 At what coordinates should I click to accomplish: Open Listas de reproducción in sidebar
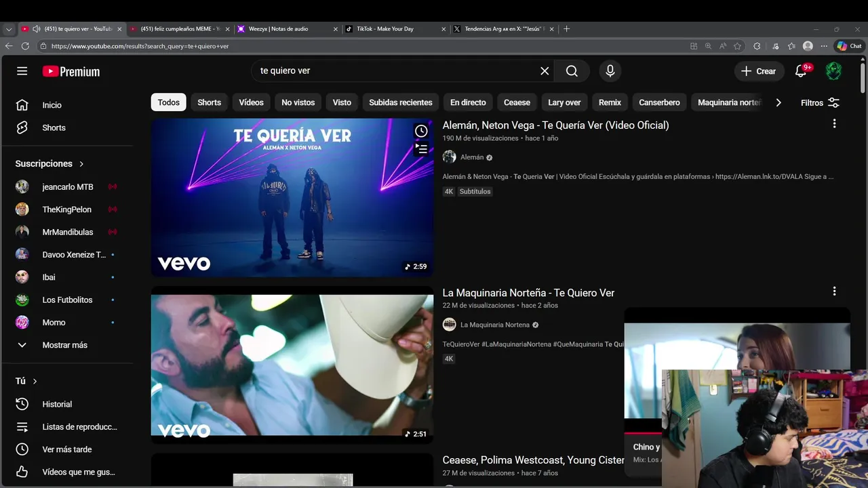68,426
